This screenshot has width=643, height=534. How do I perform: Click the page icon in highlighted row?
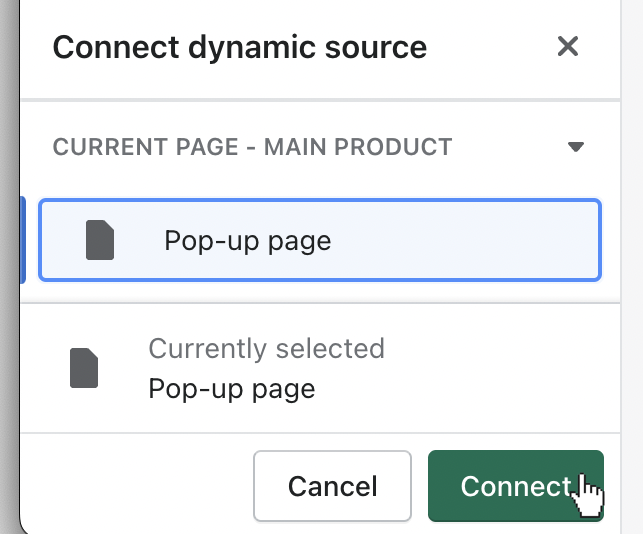click(100, 240)
